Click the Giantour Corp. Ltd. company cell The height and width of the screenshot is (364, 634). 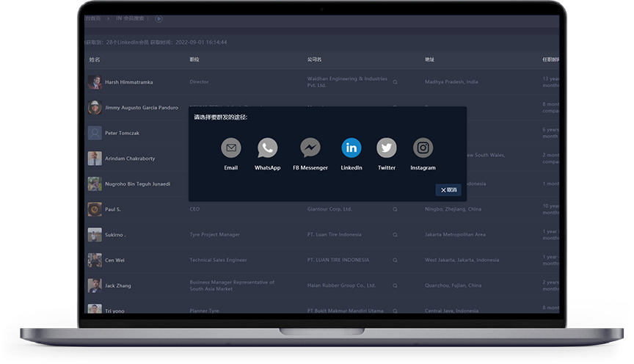coord(329,209)
